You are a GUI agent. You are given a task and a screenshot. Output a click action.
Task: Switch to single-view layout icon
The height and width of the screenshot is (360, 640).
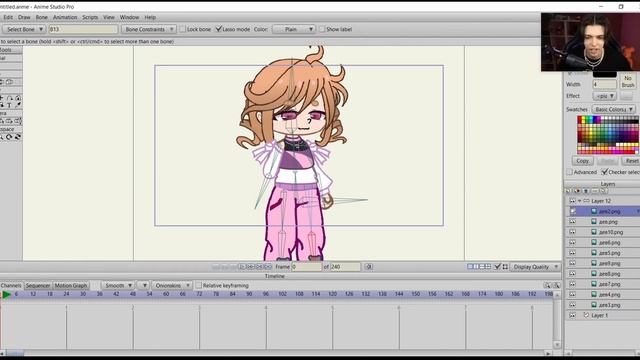470,267
